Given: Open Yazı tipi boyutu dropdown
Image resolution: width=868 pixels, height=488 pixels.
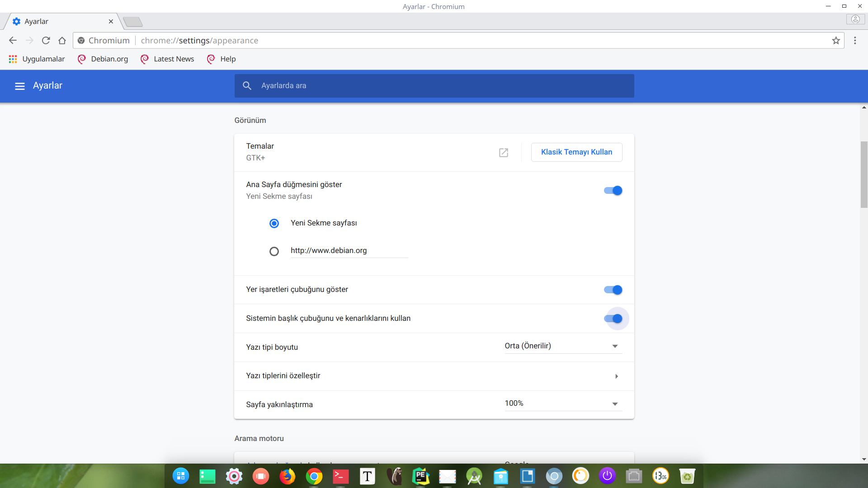Looking at the screenshot, I should (x=563, y=346).
